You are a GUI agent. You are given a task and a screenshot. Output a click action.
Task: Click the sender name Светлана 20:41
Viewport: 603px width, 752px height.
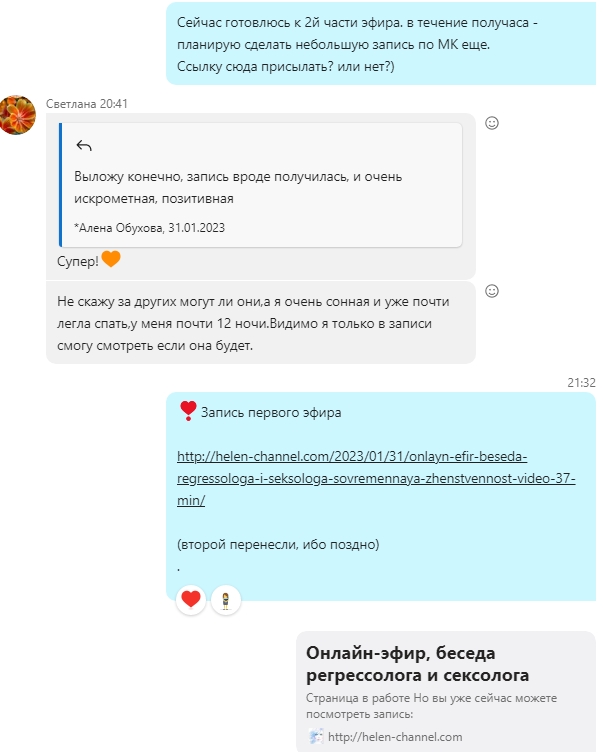click(x=87, y=104)
